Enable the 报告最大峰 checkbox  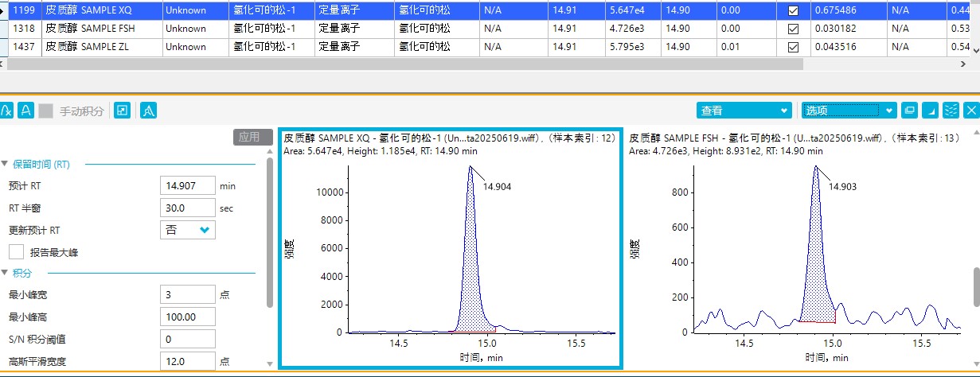16,252
